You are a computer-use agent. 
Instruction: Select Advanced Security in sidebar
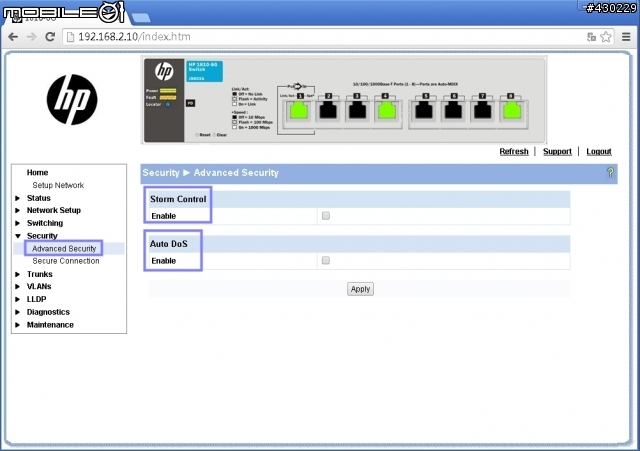[x=64, y=249]
